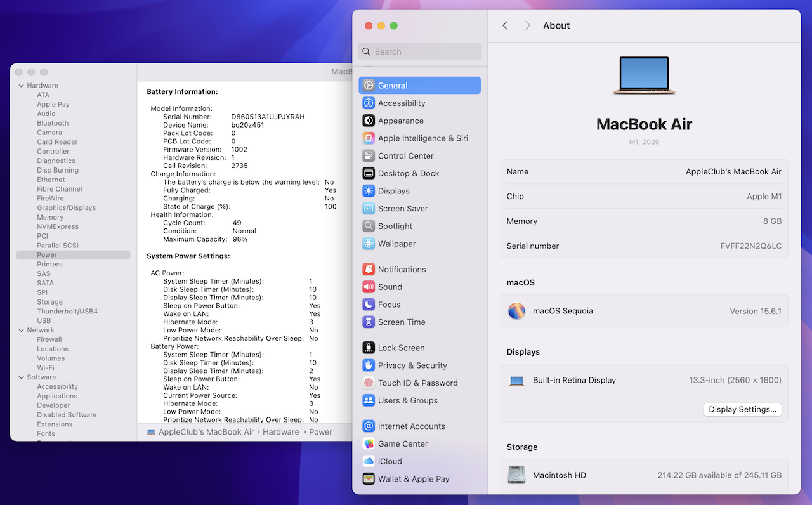
Task: Click the Cycle Count value 49
Action: click(x=237, y=223)
